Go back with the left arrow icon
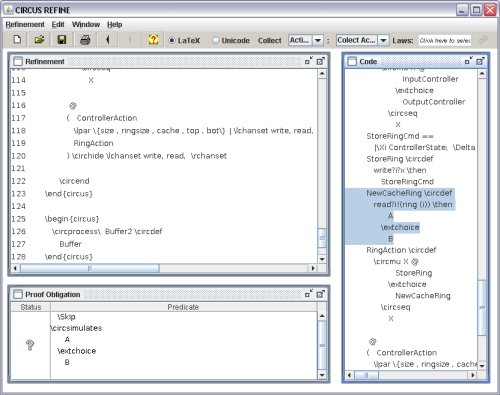This screenshot has height=395, width=500. (107, 40)
